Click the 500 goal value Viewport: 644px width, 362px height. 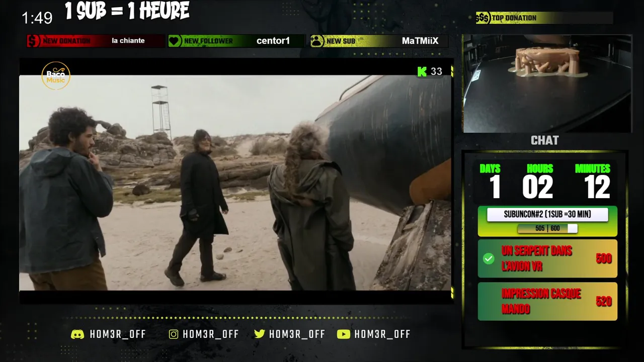pos(604,259)
